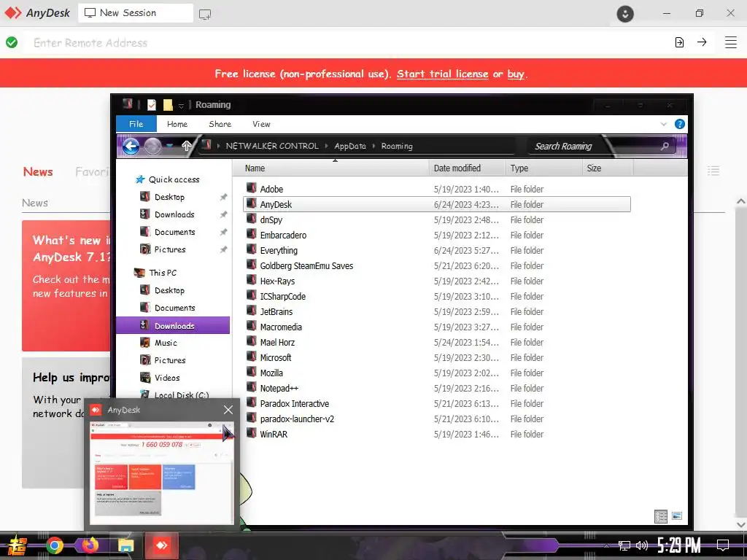Launch Google Chrome from taskbar
747x560 pixels.
[x=54, y=545]
